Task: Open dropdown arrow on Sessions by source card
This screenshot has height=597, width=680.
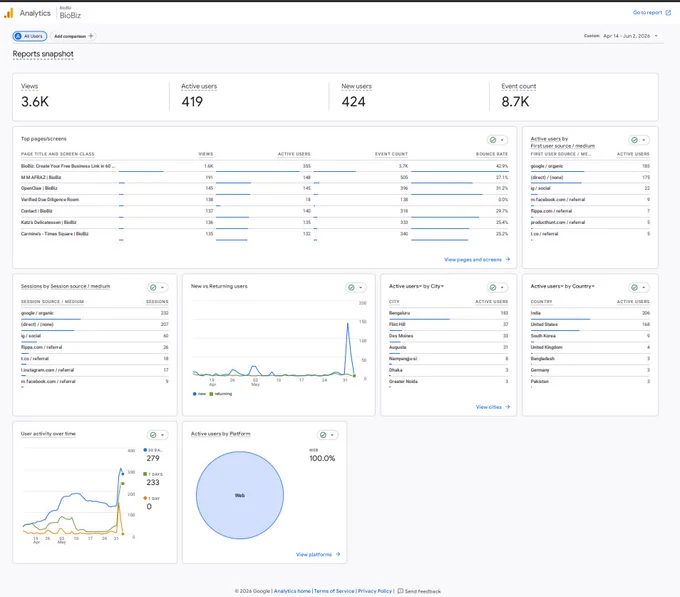Action: click(163, 287)
